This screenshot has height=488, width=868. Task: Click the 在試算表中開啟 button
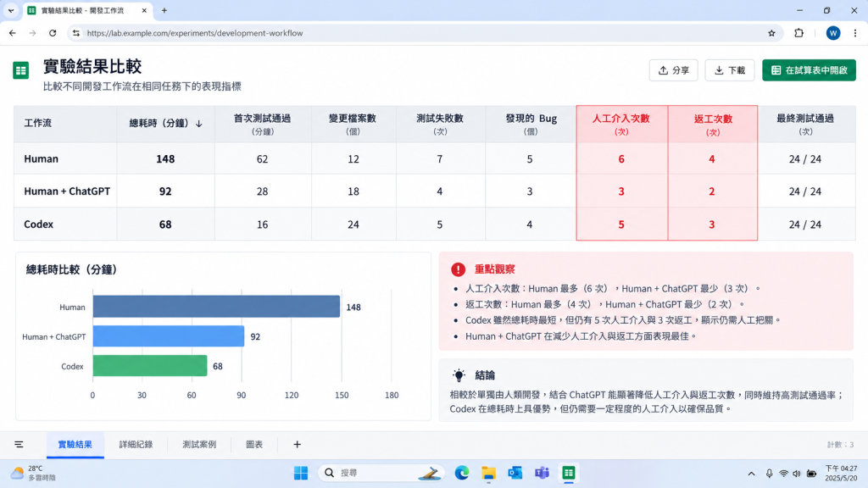coord(809,70)
